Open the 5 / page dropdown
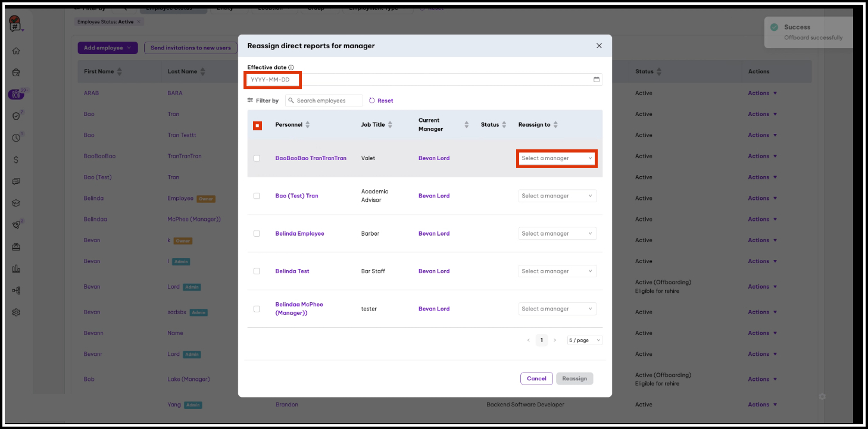Screen dimensions: 868x429 click(x=584, y=340)
